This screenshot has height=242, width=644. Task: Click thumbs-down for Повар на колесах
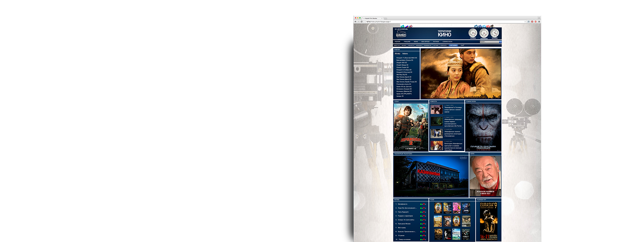(x=424, y=240)
